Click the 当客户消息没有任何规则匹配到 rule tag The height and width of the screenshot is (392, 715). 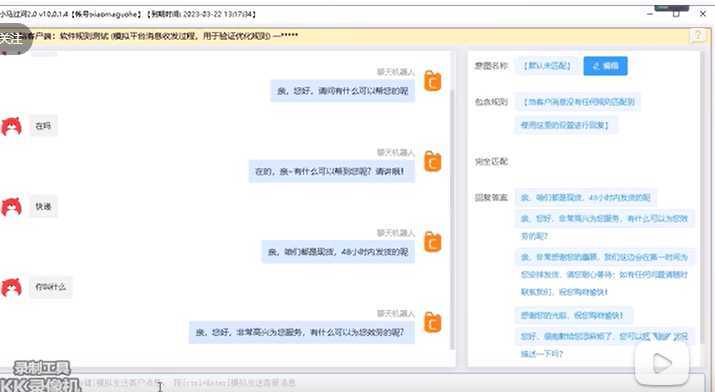pyautogui.click(x=578, y=102)
